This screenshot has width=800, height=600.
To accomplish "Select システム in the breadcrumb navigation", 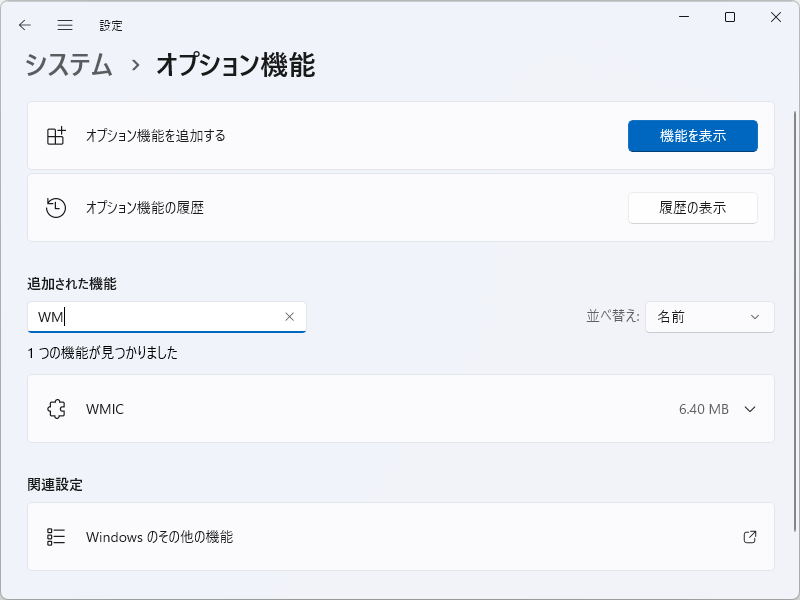I will point(67,65).
